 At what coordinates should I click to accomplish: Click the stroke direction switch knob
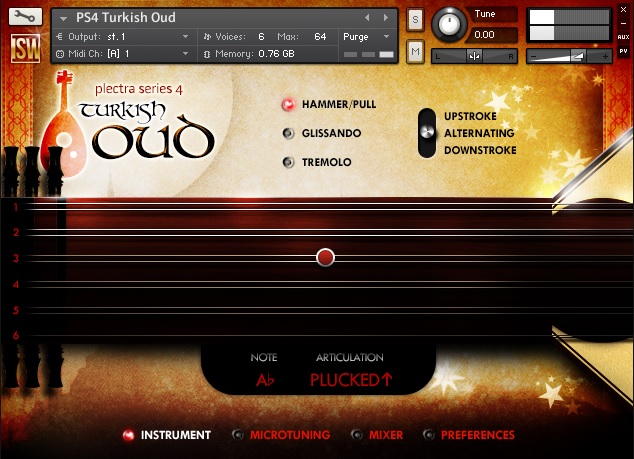427,131
